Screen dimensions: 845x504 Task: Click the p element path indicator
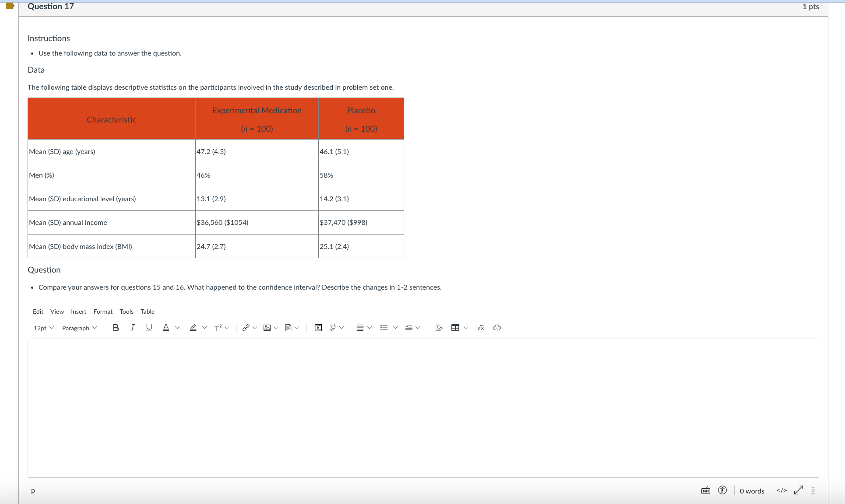[33, 490]
